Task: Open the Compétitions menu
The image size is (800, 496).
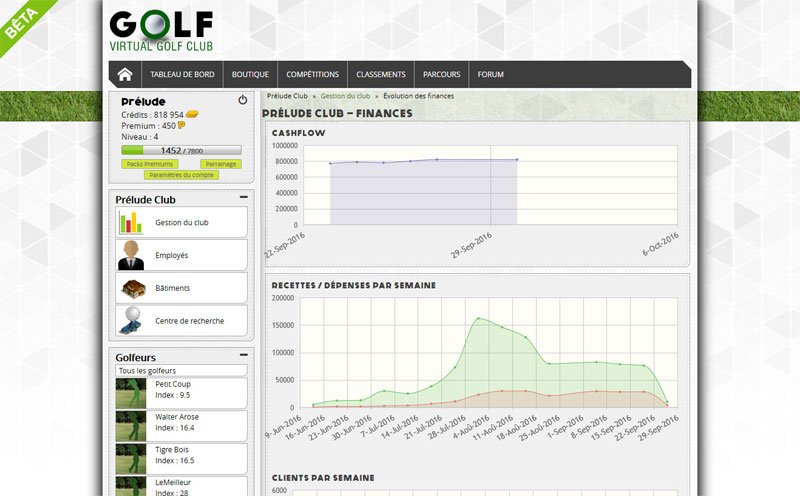Action: click(312, 75)
